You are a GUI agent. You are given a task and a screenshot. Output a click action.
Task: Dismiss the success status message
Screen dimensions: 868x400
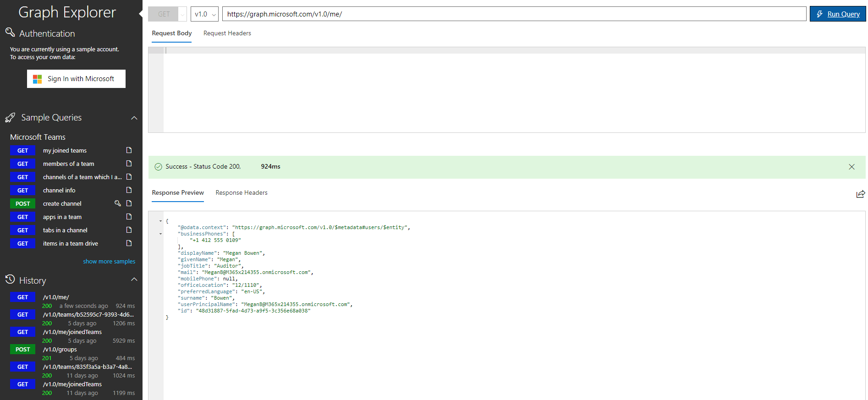852,167
